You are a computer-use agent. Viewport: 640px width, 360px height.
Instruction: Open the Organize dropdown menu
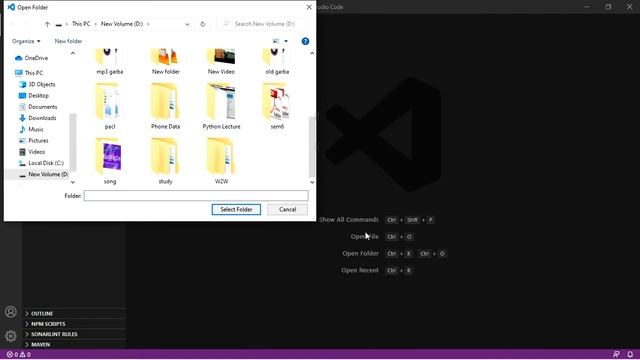coord(26,41)
